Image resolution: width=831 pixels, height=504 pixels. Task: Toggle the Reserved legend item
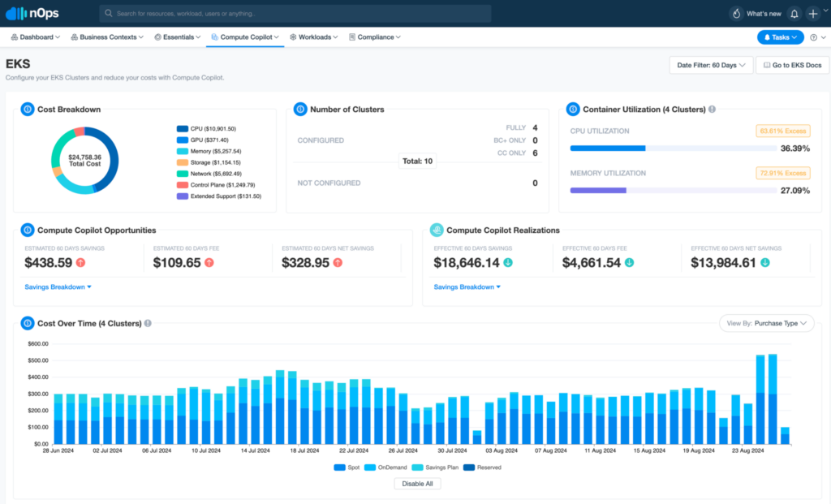click(x=483, y=467)
